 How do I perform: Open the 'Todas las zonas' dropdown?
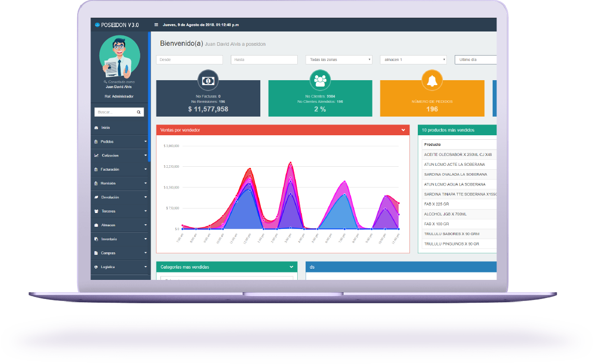339,60
